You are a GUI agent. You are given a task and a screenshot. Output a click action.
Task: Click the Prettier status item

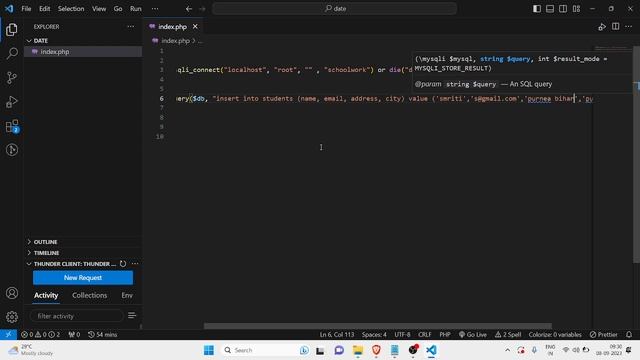[603, 334]
